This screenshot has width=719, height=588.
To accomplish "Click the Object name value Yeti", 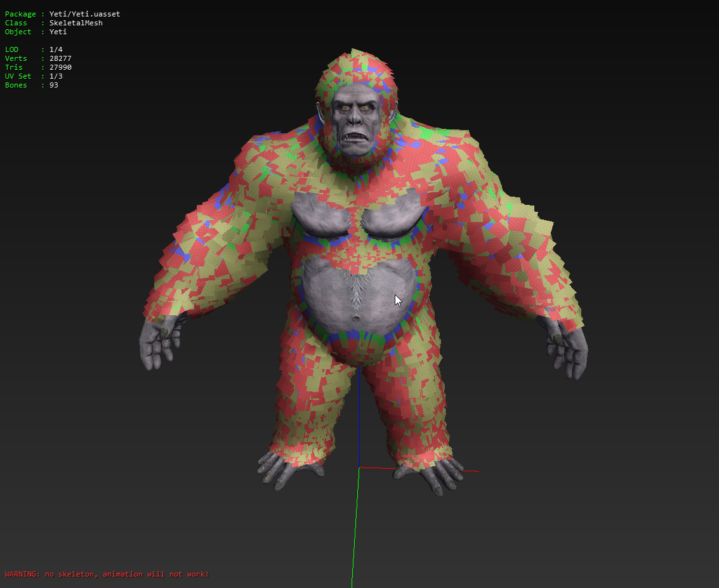I will (58, 32).
